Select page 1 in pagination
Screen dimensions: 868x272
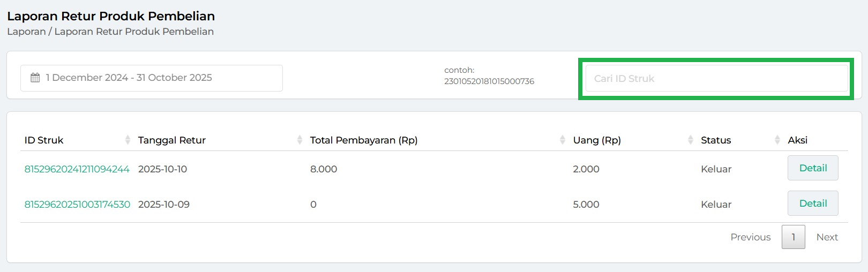tap(793, 237)
